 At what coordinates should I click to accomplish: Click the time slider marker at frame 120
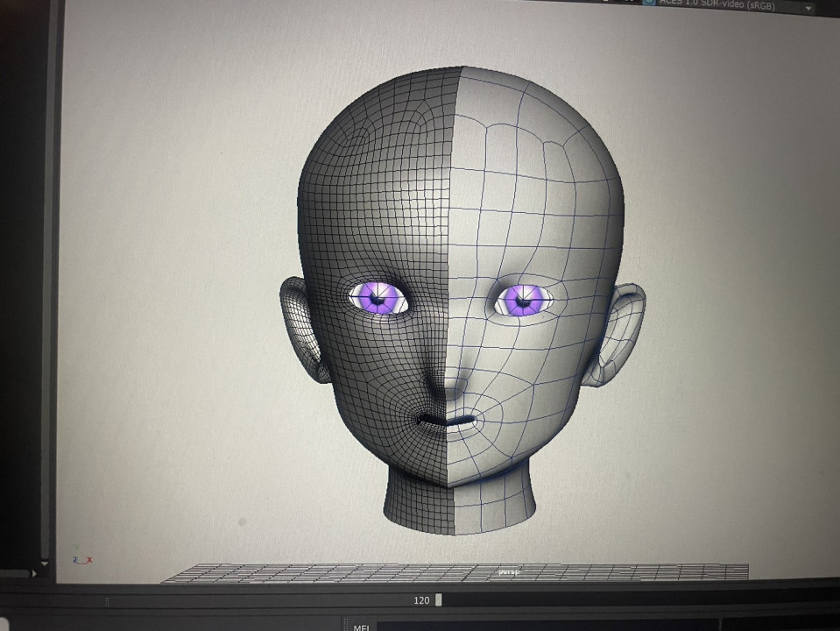coord(439,600)
